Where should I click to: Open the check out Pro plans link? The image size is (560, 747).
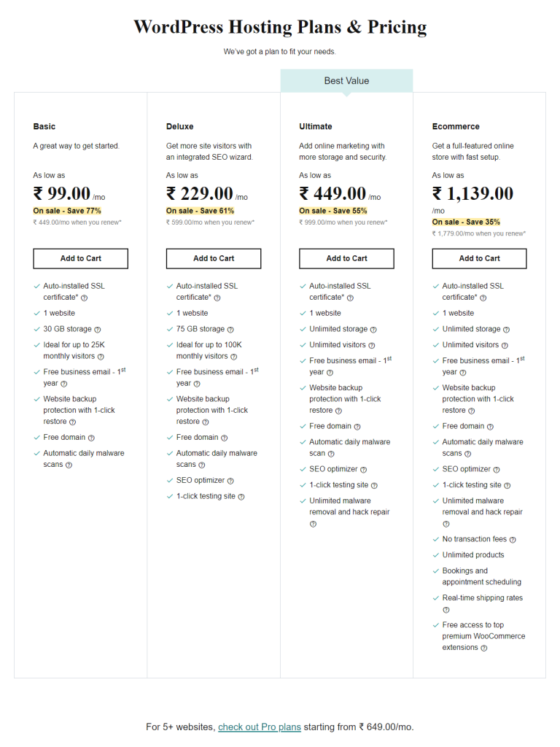260,727
